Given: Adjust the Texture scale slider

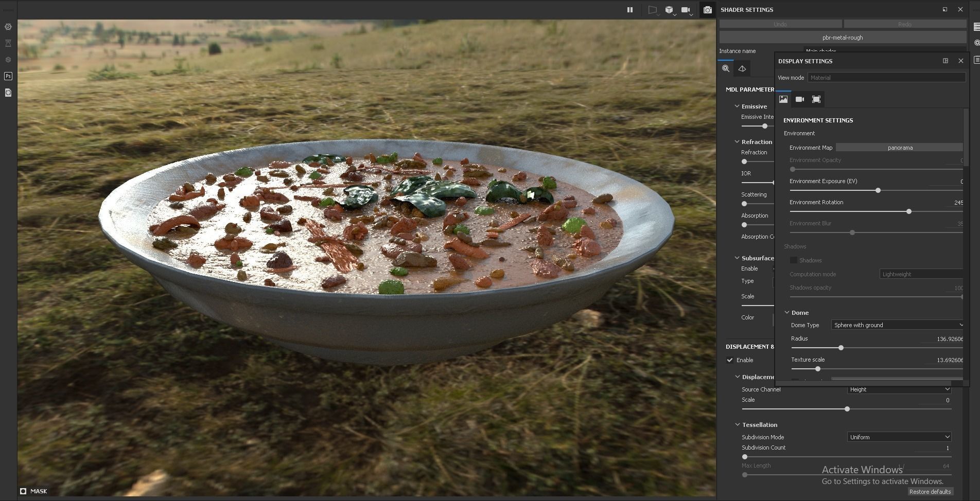Looking at the screenshot, I should click(817, 369).
